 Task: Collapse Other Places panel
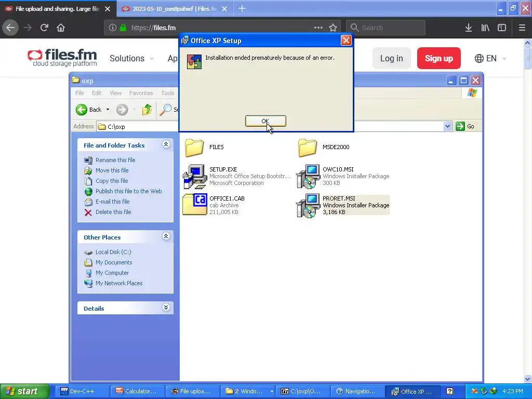pyautogui.click(x=166, y=236)
